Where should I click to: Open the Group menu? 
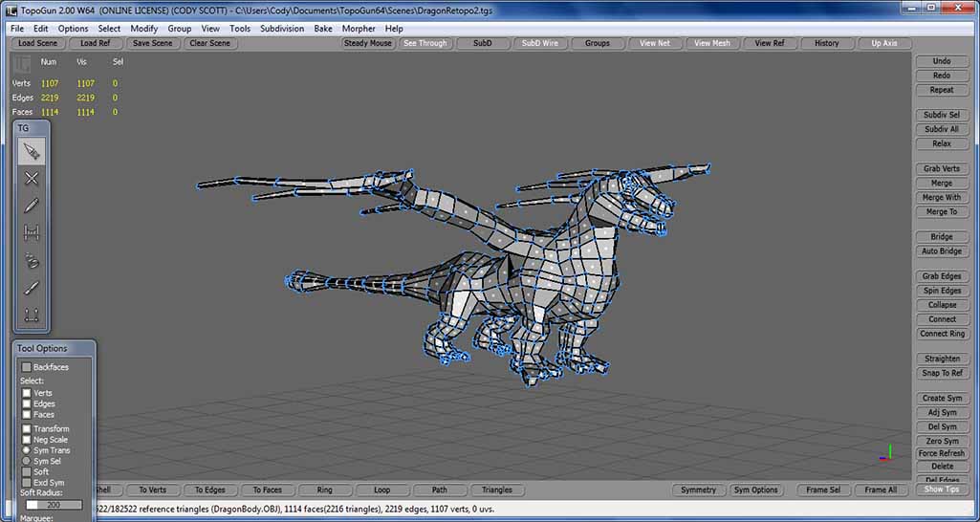pos(180,29)
